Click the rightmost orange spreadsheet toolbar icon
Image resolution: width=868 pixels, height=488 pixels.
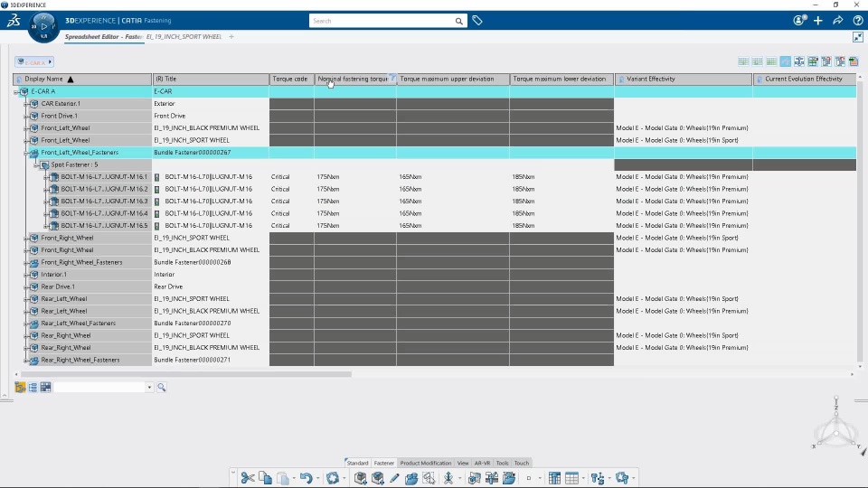coord(854,61)
